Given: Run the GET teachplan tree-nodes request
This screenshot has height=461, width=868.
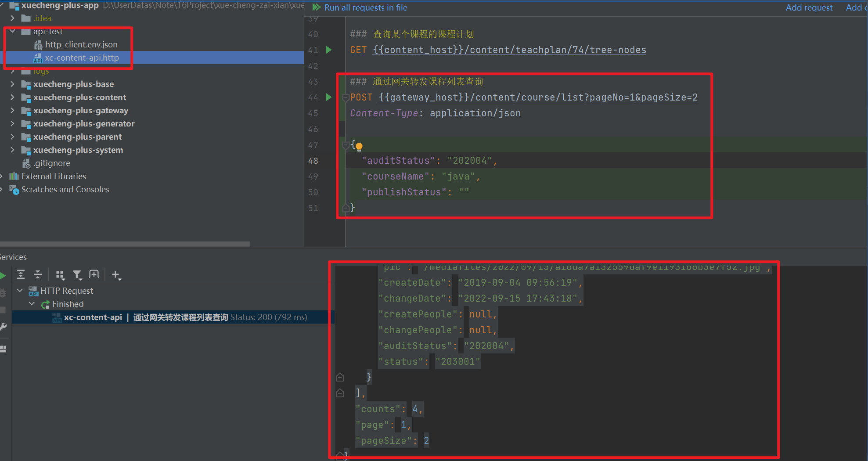Looking at the screenshot, I should click(329, 50).
